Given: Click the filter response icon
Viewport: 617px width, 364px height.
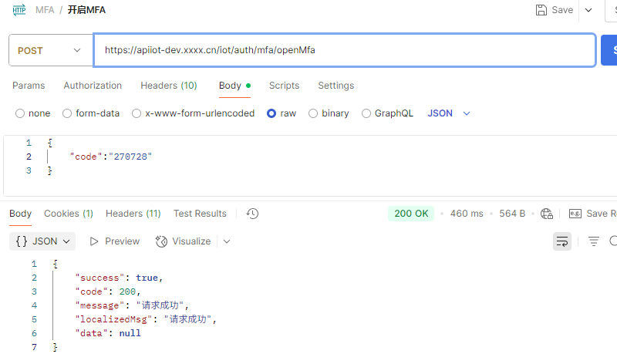Looking at the screenshot, I should [x=594, y=241].
